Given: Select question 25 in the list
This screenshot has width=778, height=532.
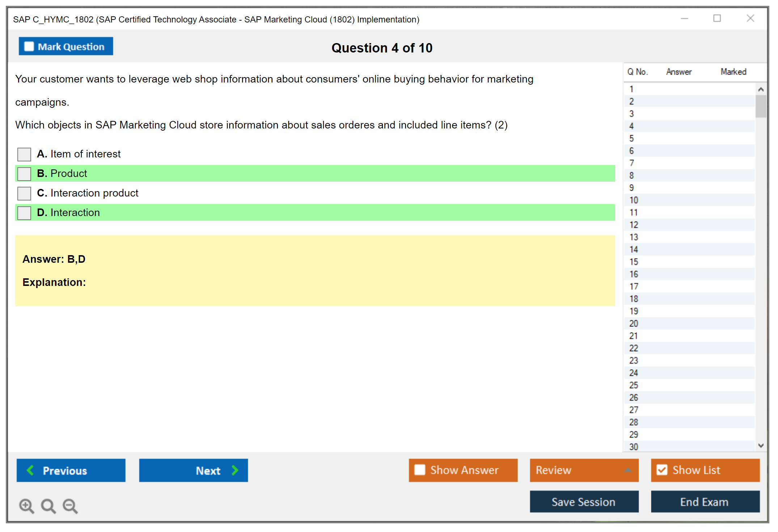Looking at the screenshot, I should (634, 385).
